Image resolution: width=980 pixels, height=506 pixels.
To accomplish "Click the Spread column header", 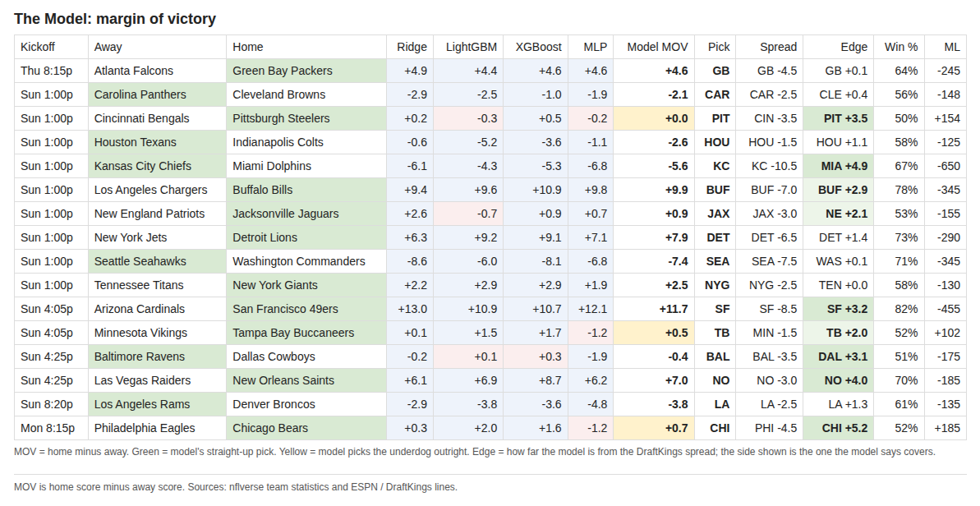I will tap(770, 47).
